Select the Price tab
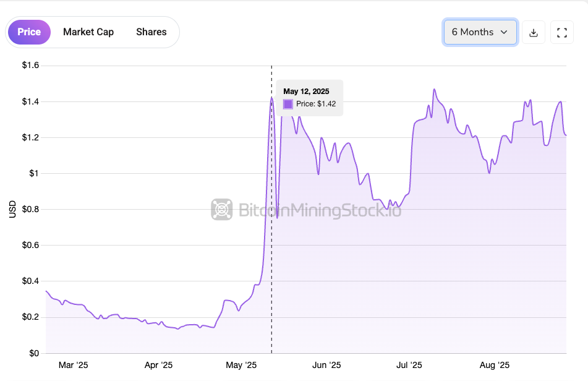Viewport: 588px width, 381px height. [29, 32]
